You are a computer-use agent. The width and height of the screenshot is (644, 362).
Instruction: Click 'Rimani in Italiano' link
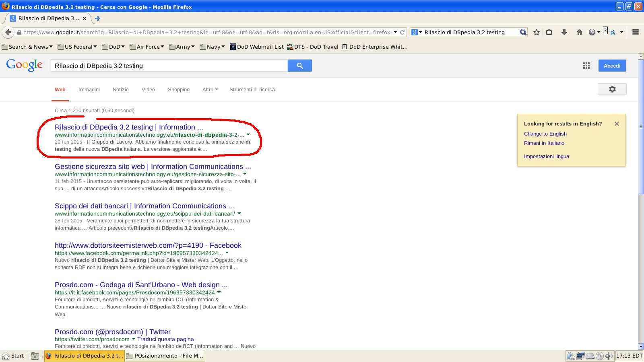pyautogui.click(x=544, y=143)
